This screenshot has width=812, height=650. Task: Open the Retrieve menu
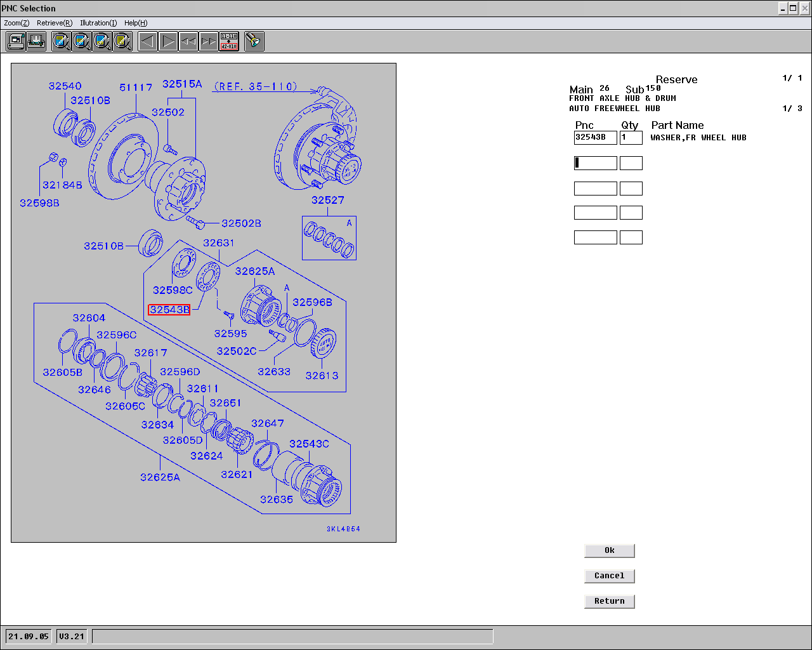[x=55, y=23]
